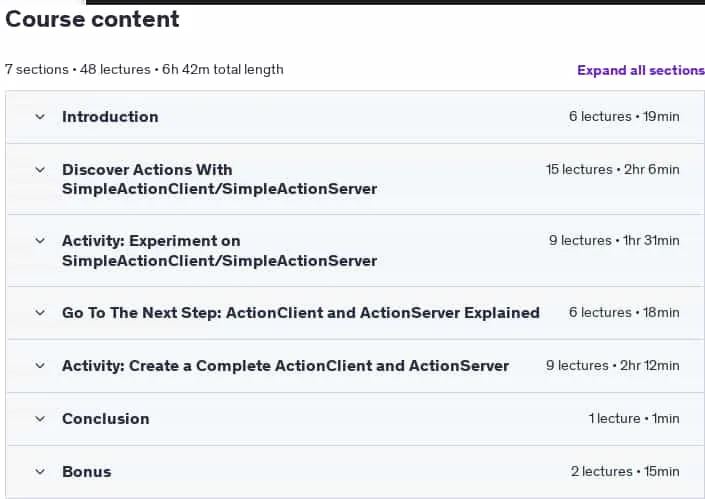Click Expand all sections link
Screen dimensions: 705x499
pos(641,70)
